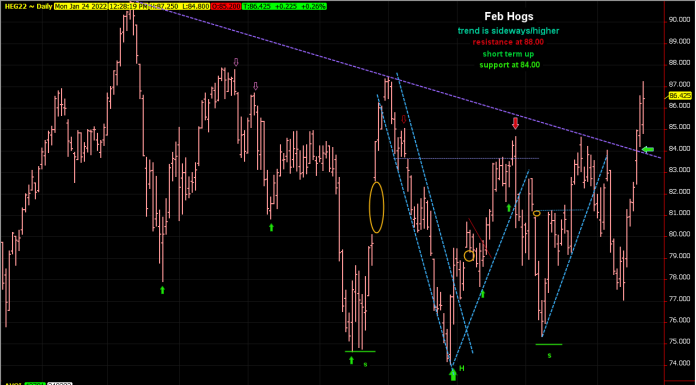Screen dimensions: 696x385
Task: Select the green up arrow near 80.300 low
Action: [x=272, y=227]
